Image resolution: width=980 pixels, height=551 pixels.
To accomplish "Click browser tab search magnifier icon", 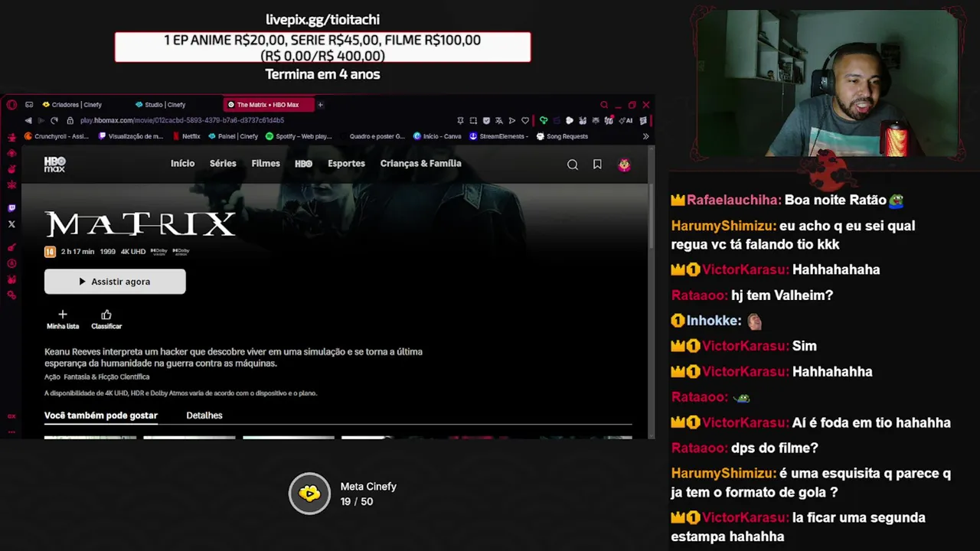I will [604, 105].
